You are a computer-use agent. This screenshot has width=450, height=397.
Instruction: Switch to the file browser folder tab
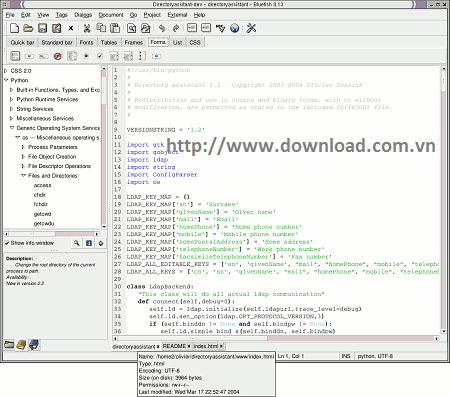pyautogui.click(x=9, y=344)
